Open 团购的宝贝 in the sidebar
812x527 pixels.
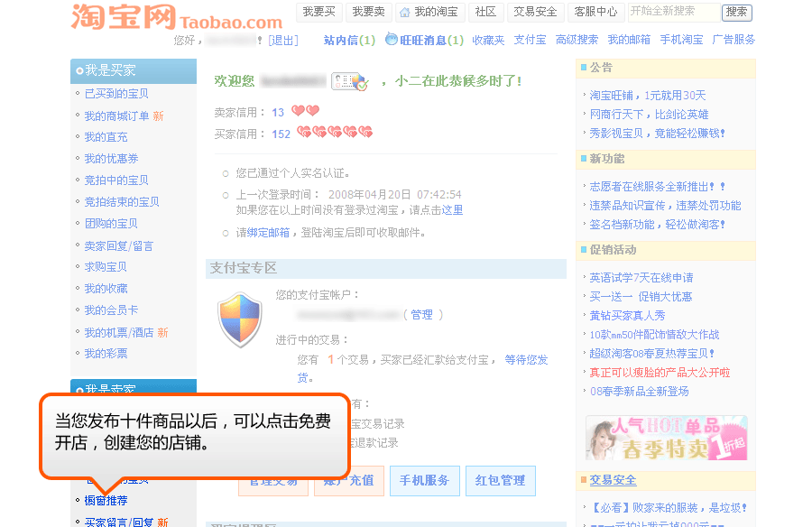[111, 224]
